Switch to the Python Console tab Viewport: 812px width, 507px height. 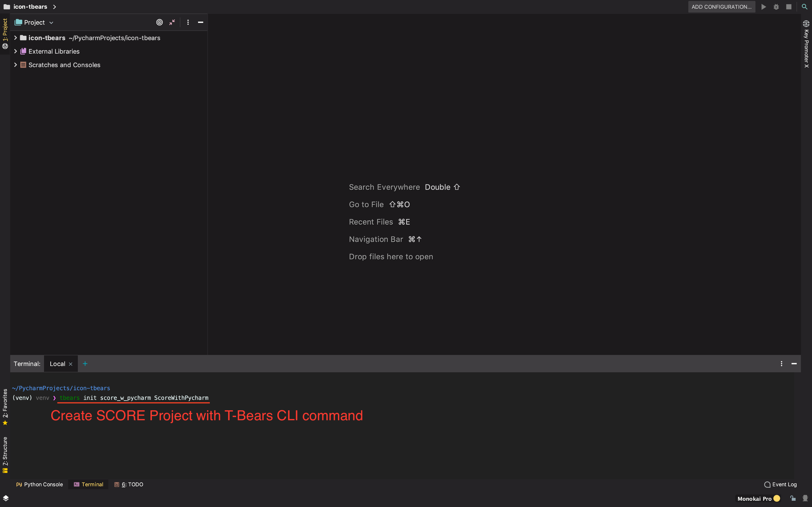tap(40, 485)
